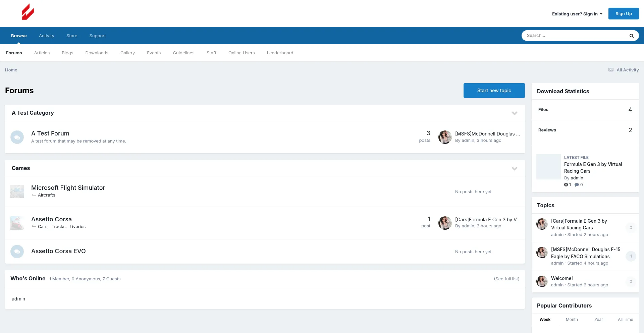Click the comment count icon under Latest File

tap(578, 184)
